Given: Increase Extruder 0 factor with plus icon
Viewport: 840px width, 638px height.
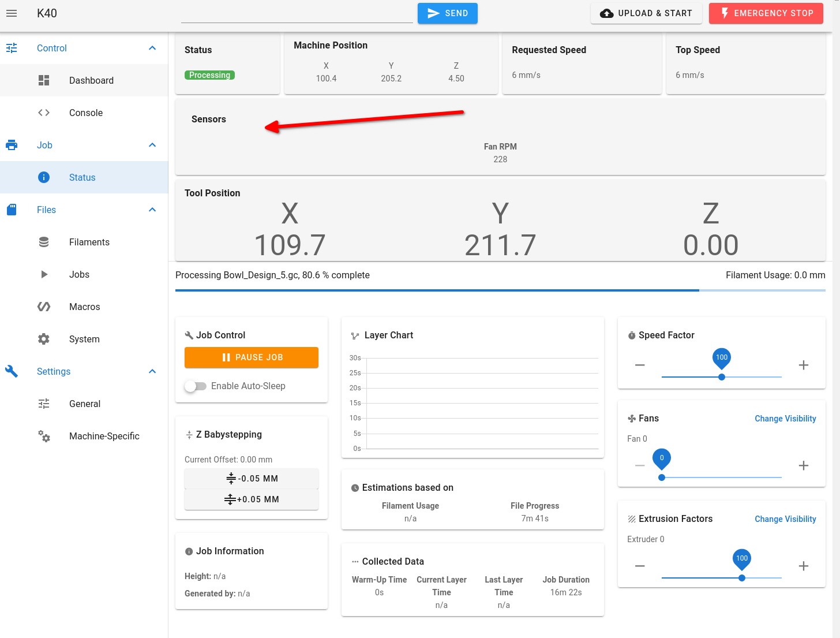Looking at the screenshot, I should tap(804, 566).
